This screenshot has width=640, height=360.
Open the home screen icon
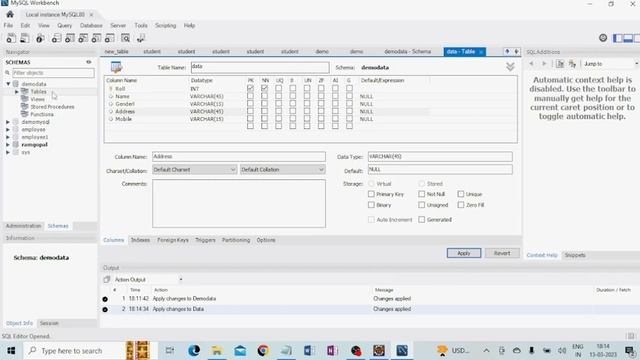[10, 14]
